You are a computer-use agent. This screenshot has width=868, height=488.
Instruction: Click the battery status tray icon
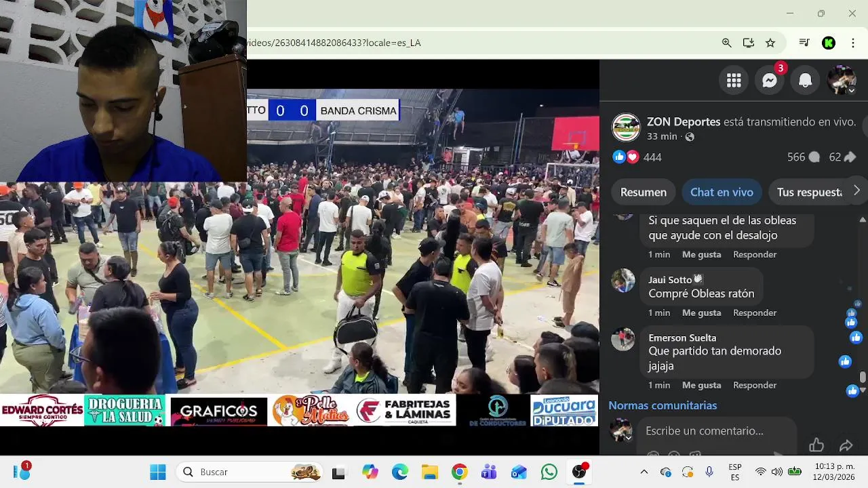(795, 472)
